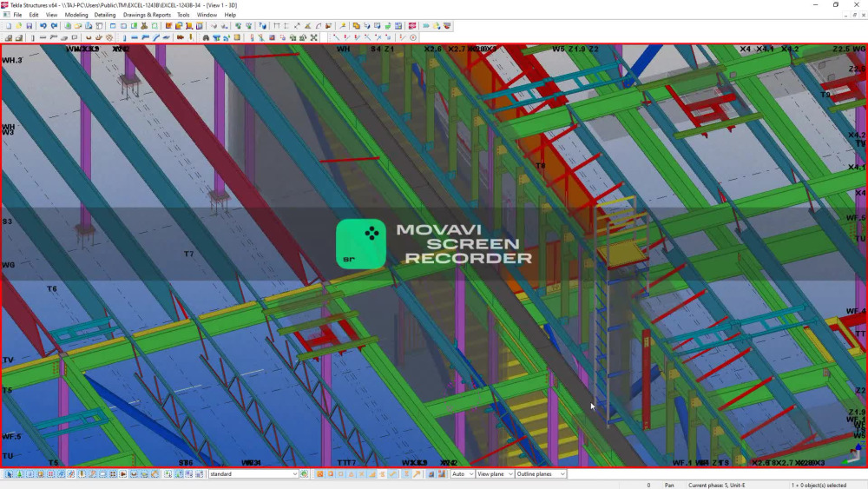Toggle the Select all switch
Viewport: 868px width, 489px height.
[x=9, y=474]
